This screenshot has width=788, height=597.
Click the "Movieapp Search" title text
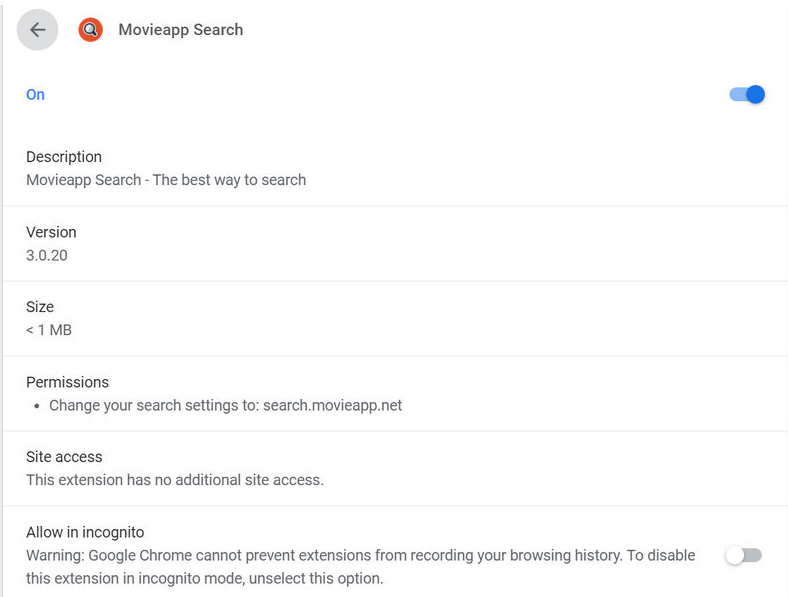pyautogui.click(x=181, y=30)
